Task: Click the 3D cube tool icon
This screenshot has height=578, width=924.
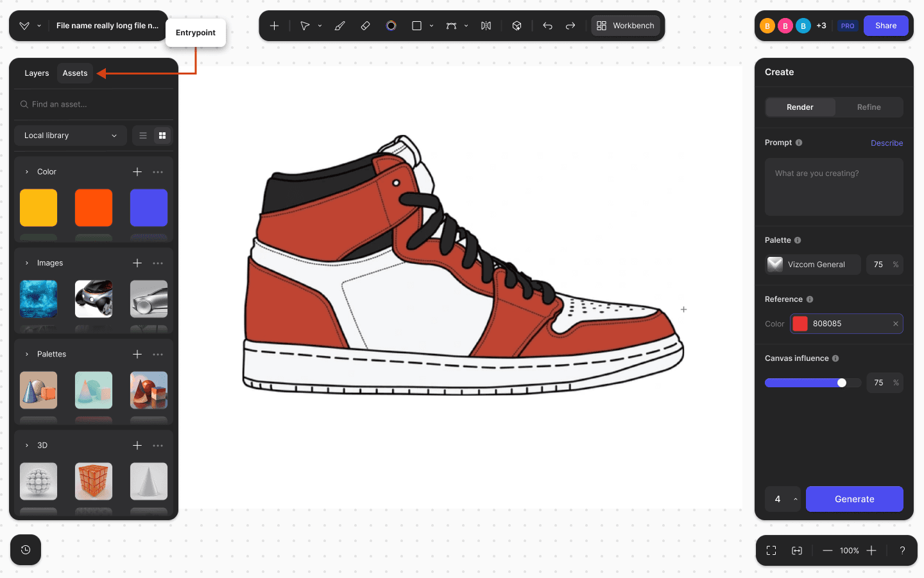Action: (517, 26)
